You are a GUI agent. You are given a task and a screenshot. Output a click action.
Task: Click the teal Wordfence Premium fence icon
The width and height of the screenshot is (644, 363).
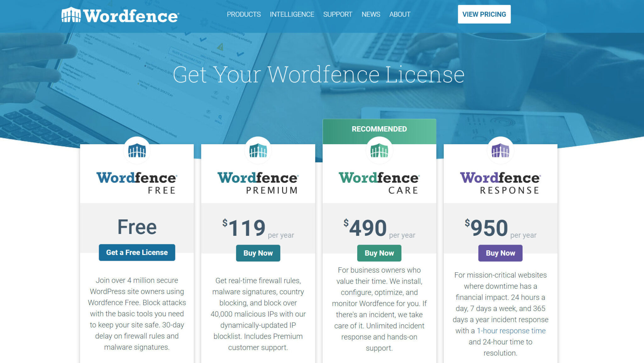click(x=258, y=150)
